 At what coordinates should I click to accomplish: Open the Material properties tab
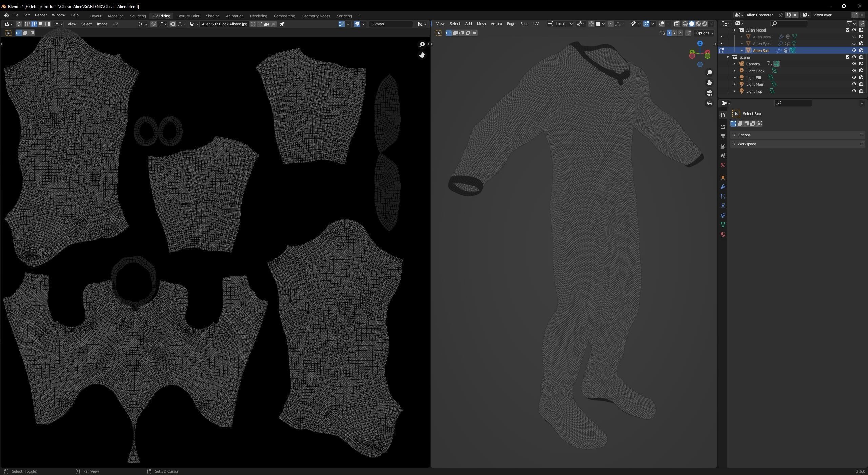click(723, 235)
